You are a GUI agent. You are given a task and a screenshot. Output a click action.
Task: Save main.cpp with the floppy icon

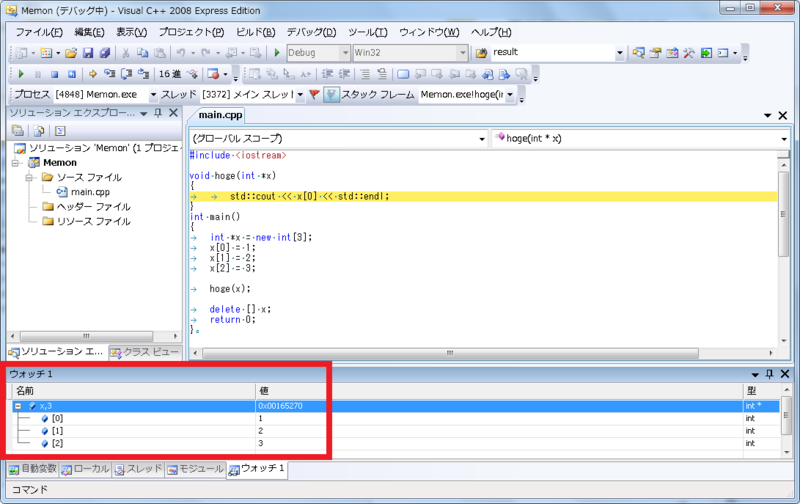[x=88, y=53]
